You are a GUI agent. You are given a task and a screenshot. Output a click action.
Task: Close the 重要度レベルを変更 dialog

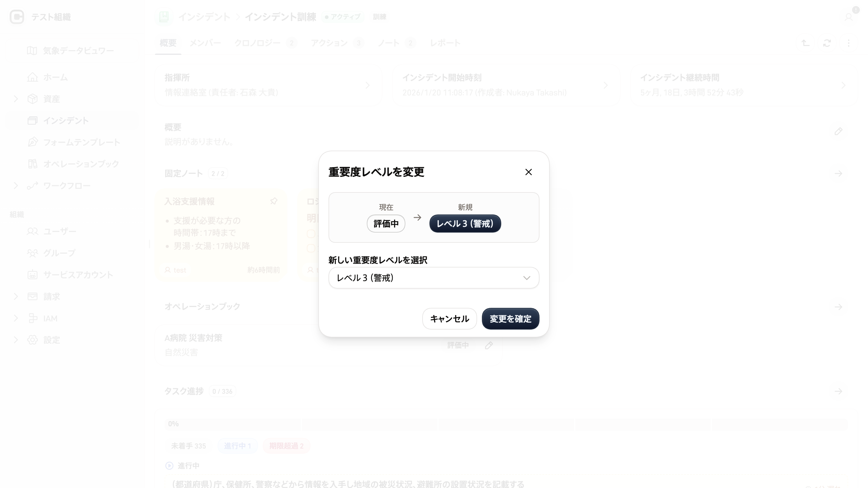click(528, 172)
